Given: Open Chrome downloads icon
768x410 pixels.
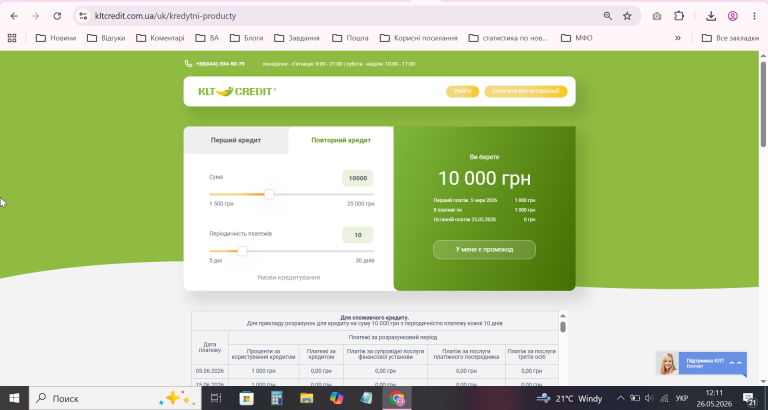Looking at the screenshot, I should 711,16.
